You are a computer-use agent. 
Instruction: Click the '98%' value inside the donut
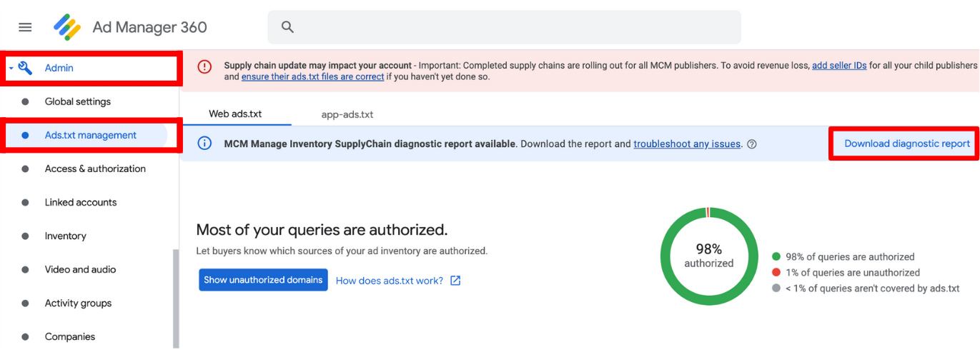(x=709, y=248)
